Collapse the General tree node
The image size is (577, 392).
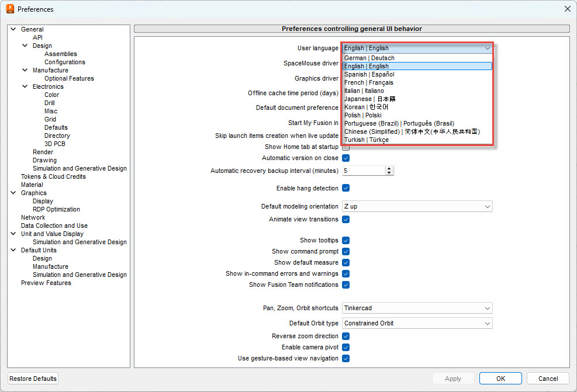tap(13, 29)
